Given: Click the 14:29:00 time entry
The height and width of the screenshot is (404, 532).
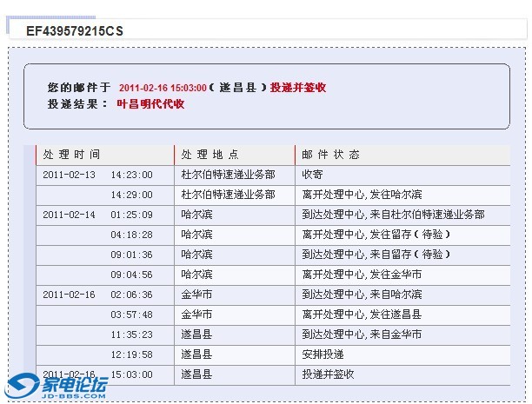Looking at the screenshot, I should click(x=131, y=195).
